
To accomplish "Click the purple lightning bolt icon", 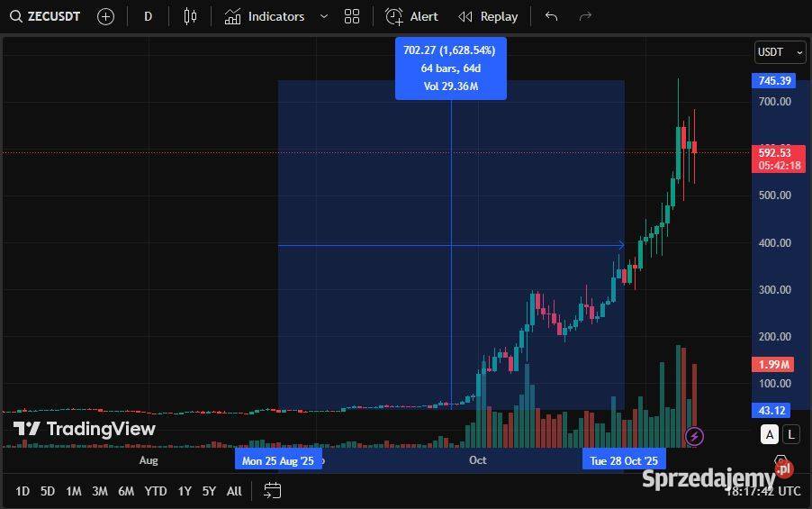I will [694, 437].
